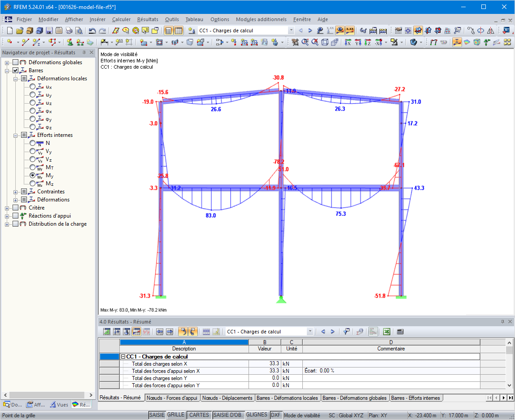Open the load case dropdown in main toolbar
Image resolution: width=515 pixels, height=420 pixels.
(x=291, y=31)
